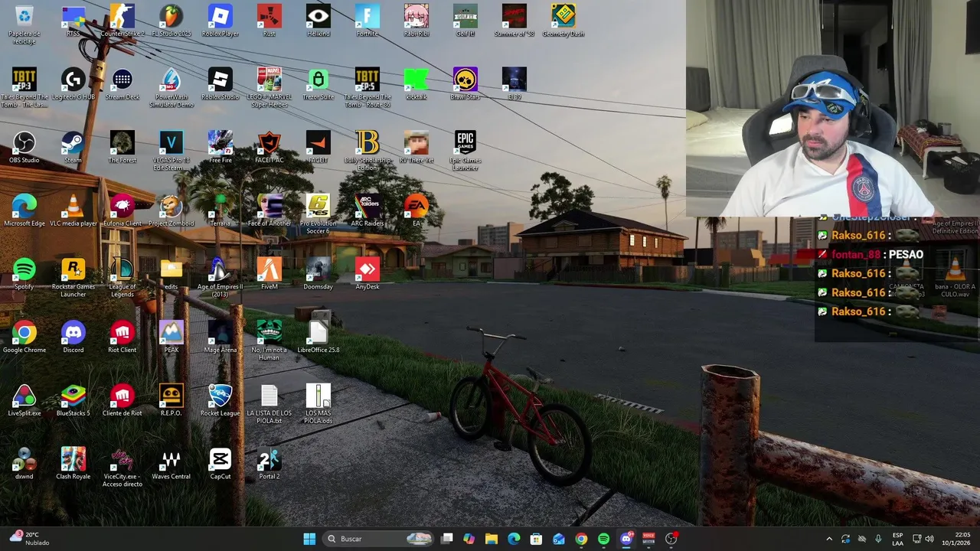Select the Rocket League desktop icon
Viewport: 980px width, 551px height.
coord(220,400)
